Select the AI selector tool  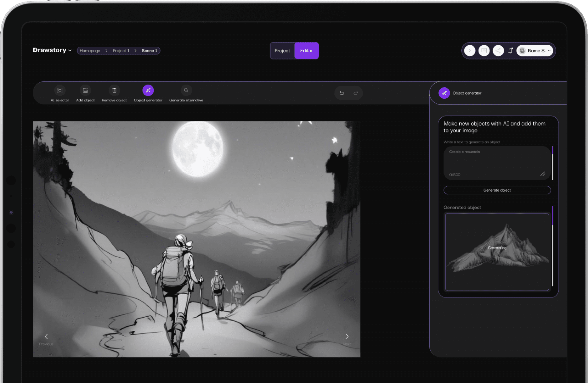(x=60, y=91)
